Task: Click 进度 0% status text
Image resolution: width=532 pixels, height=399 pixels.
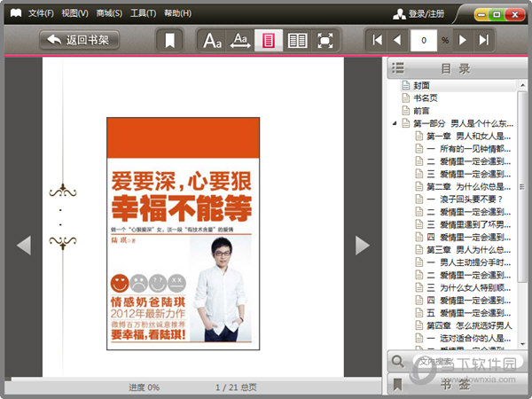Action: point(145,387)
